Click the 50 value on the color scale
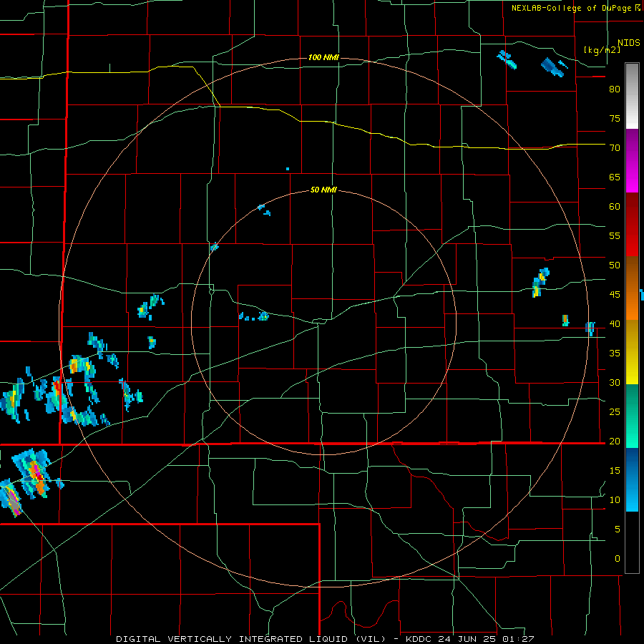 615,265
